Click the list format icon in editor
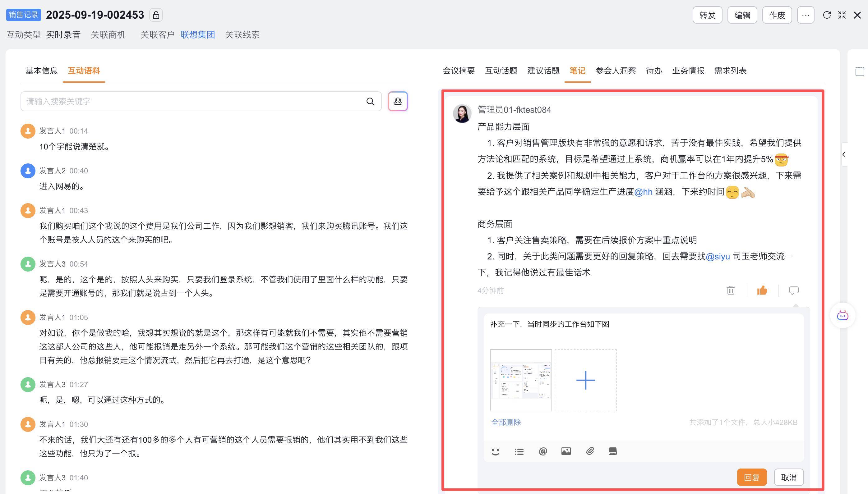 [519, 451]
